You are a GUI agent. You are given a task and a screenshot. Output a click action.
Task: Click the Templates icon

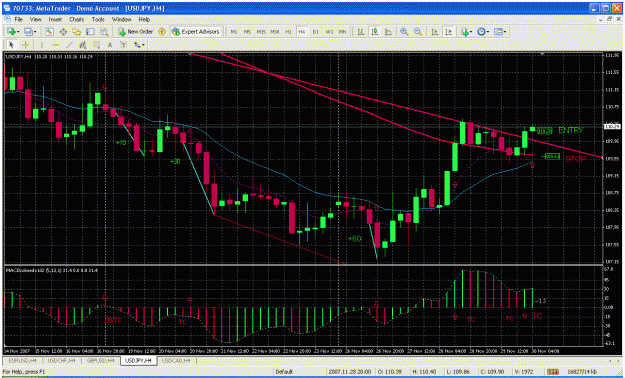pyautogui.click(x=498, y=32)
